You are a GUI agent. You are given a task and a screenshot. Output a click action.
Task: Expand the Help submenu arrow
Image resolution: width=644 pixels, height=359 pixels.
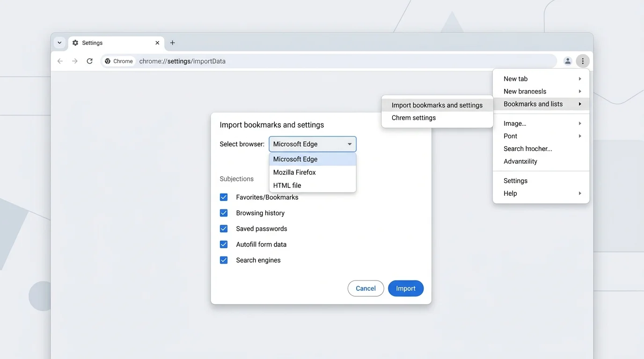tap(580, 194)
